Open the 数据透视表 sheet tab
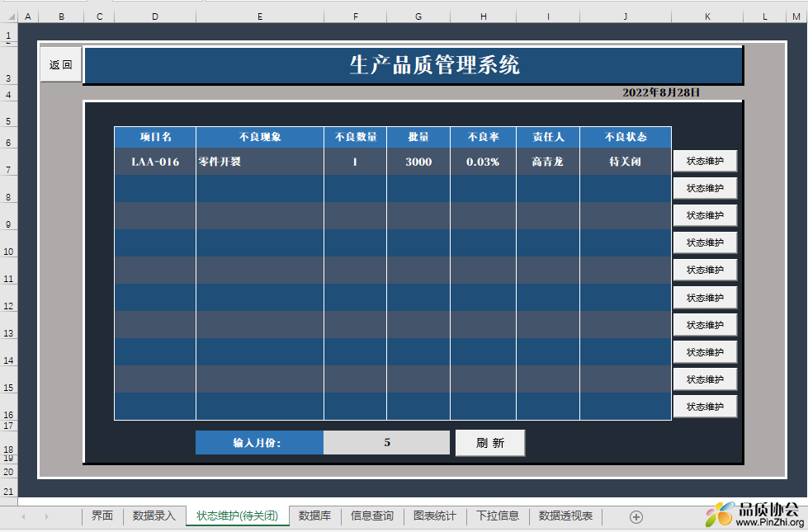This screenshot has width=808, height=532. (565, 516)
